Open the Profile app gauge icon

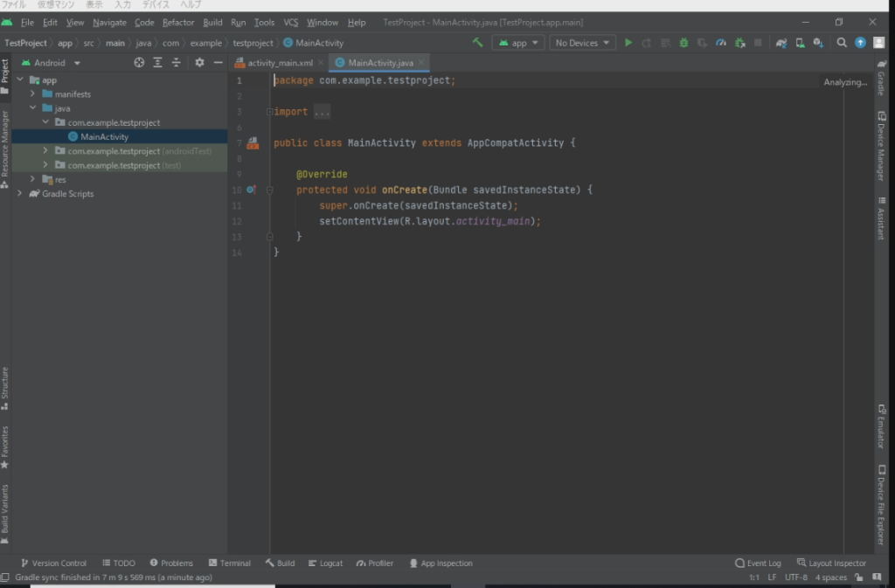720,43
